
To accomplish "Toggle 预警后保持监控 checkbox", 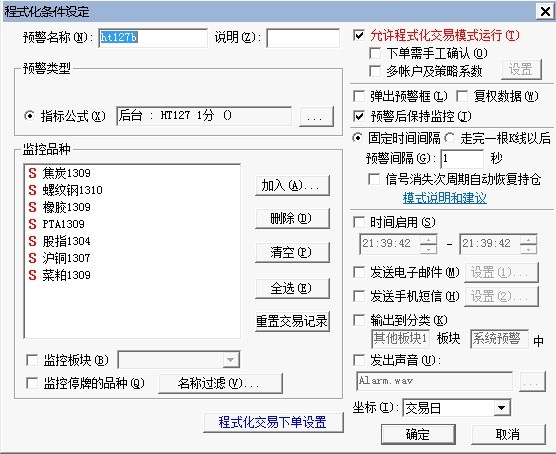I will 359,116.
